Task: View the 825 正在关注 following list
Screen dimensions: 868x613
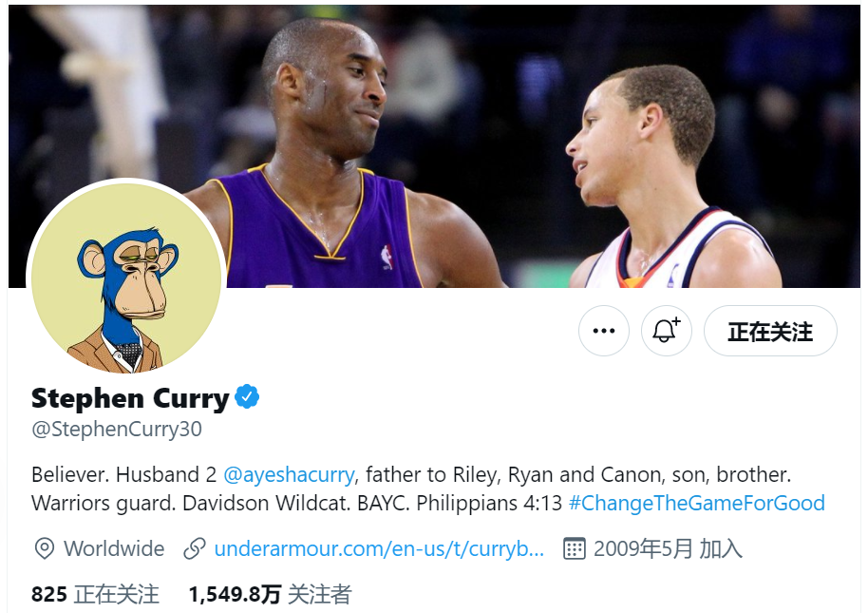Action: coord(95,594)
